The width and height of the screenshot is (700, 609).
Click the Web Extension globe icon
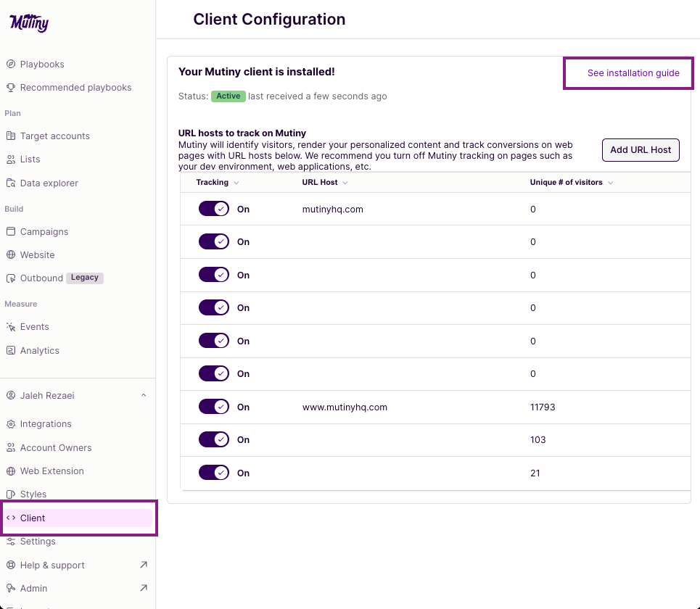pos(11,471)
